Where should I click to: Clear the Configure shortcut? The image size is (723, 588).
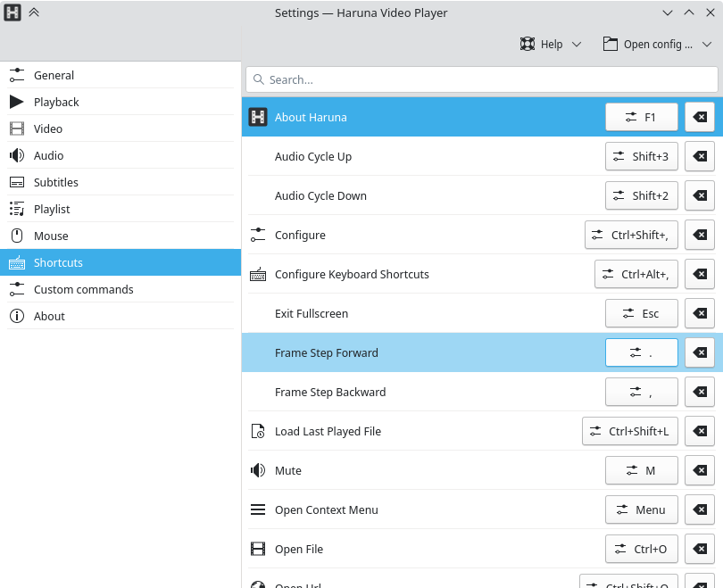coord(700,235)
